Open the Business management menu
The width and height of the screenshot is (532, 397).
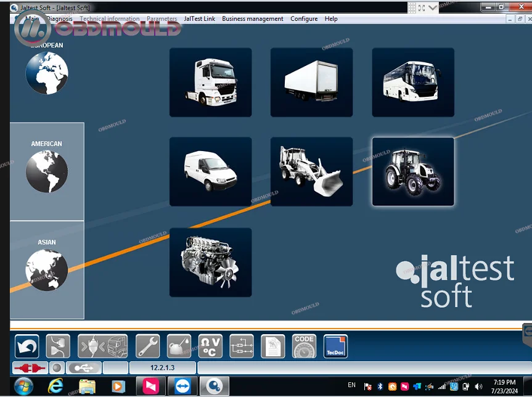point(252,18)
